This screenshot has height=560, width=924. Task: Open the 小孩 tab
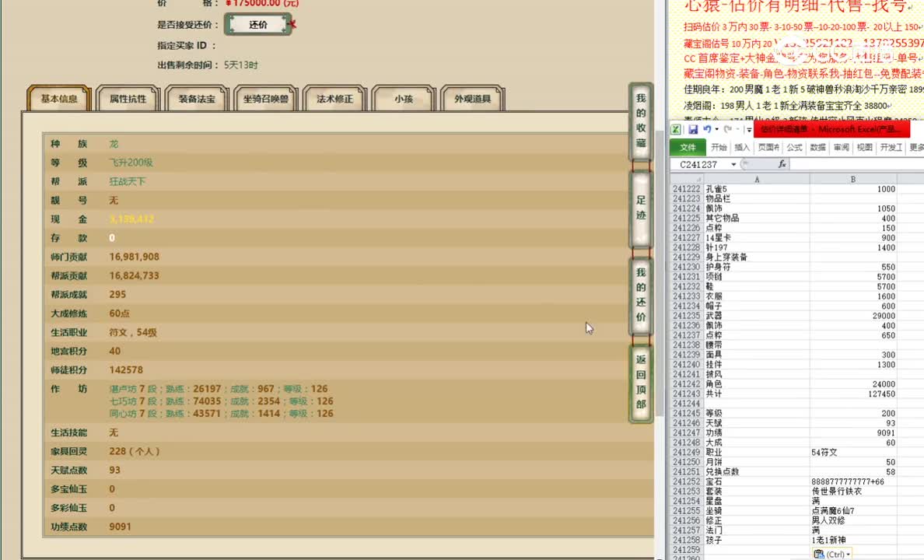(x=404, y=99)
